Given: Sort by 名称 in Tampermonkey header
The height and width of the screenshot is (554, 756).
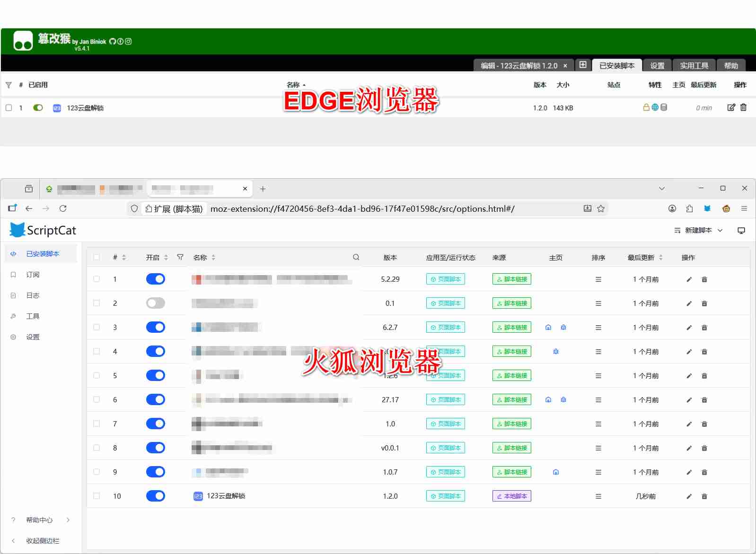Looking at the screenshot, I should (296, 85).
